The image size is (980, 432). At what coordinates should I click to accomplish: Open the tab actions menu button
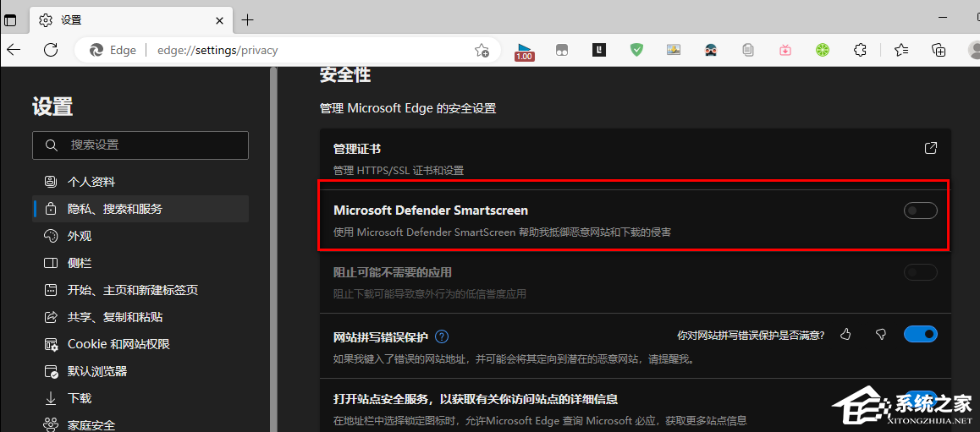pos(11,19)
